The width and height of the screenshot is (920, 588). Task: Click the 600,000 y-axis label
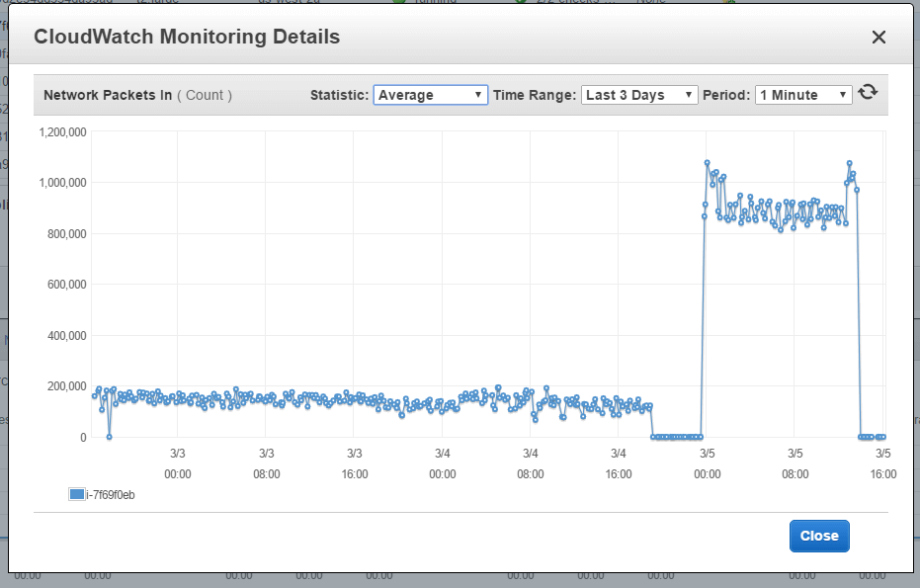(x=67, y=285)
